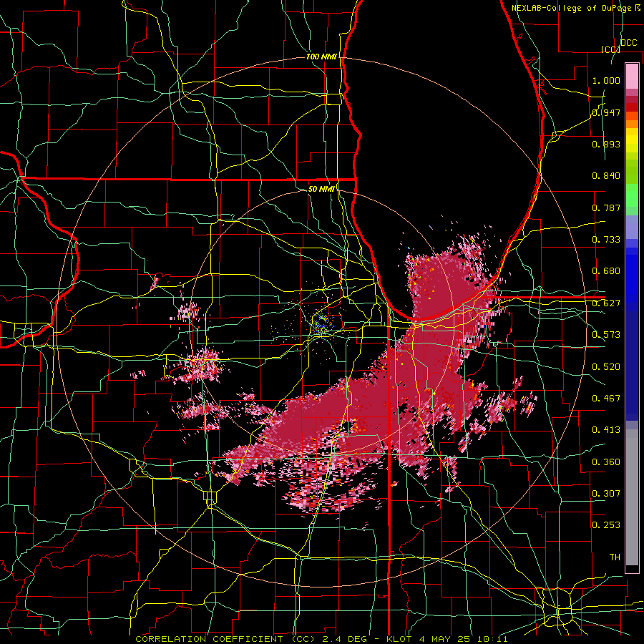Select the KLOT station identifier
The width and height of the screenshot is (644, 644).
point(401,639)
